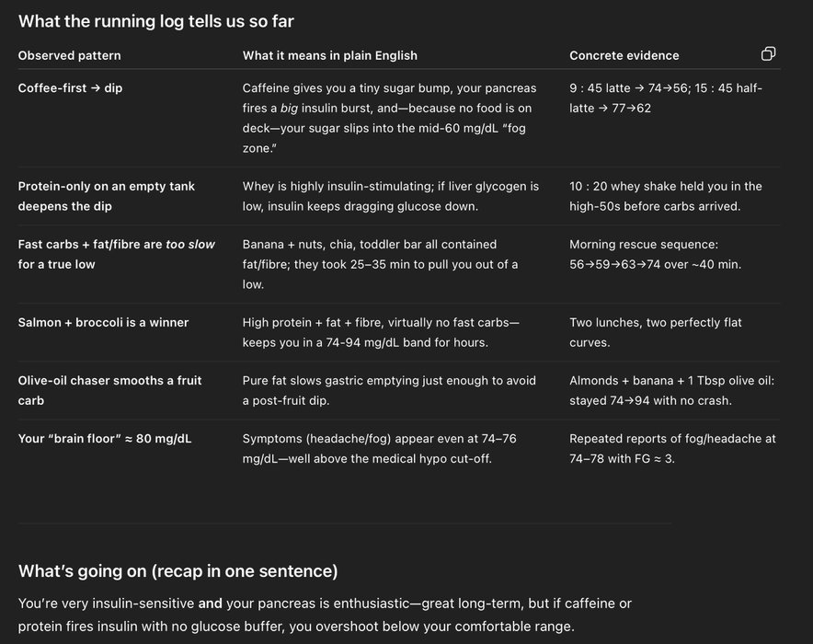Click the "Concrete evidence" column header

pyautogui.click(x=624, y=55)
